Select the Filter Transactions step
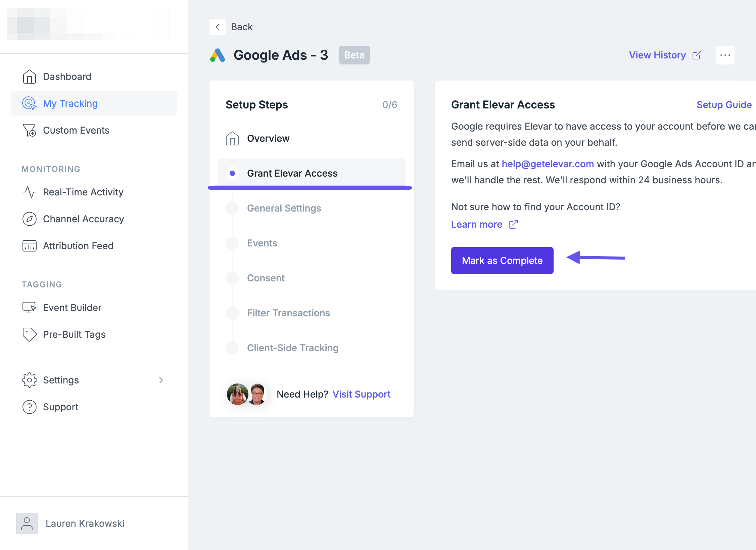This screenshot has height=550, width=756. (x=312, y=313)
